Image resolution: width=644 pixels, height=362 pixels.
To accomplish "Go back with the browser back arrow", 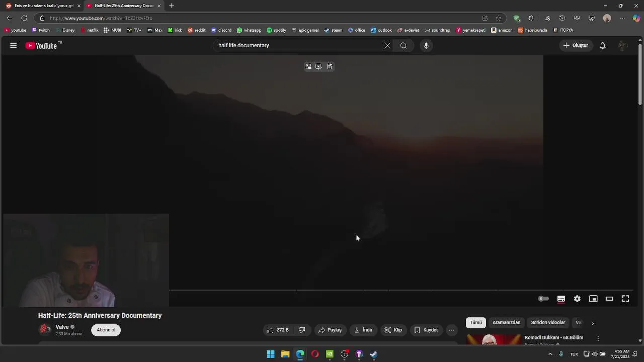I will (9, 18).
